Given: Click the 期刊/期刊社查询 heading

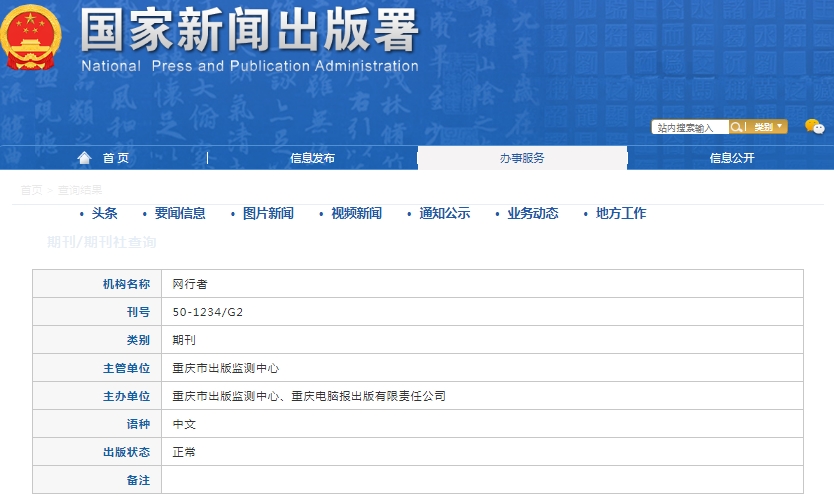Looking at the screenshot, I should click(x=102, y=242).
